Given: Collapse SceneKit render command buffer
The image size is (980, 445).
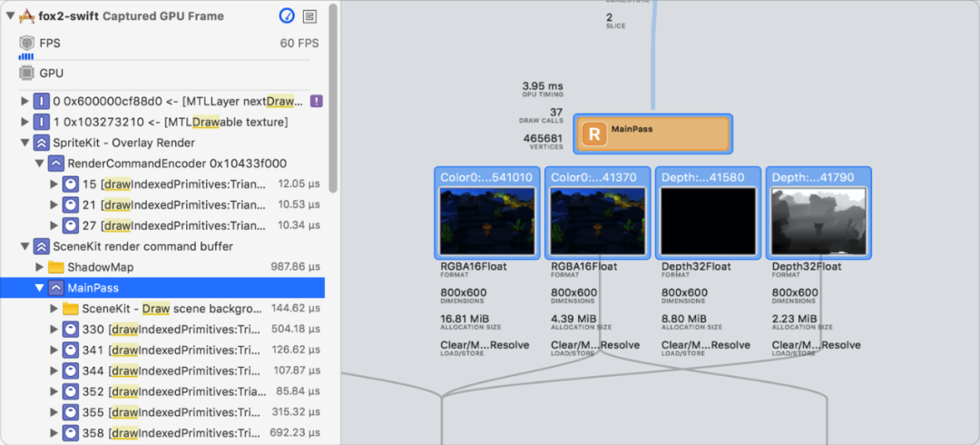Looking at the screenshot, I should click(x=25, y=247).
